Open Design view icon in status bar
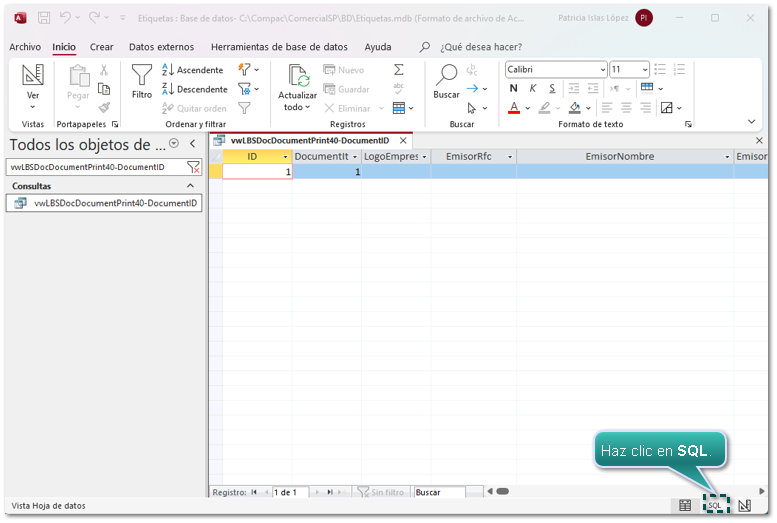Image resolution: width=777 pixels, height=523 pixels. pos(744,505)
